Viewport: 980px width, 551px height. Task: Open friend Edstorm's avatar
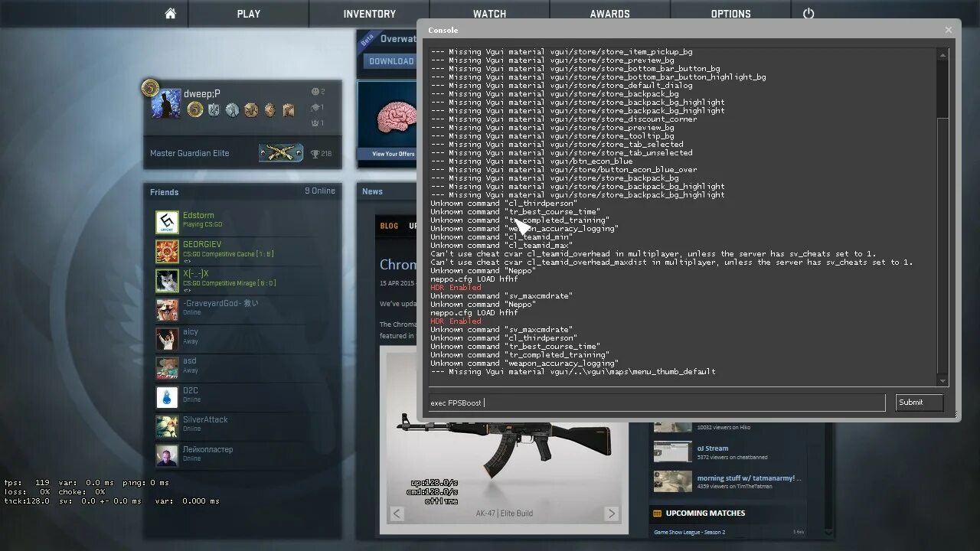pos(167,223)
